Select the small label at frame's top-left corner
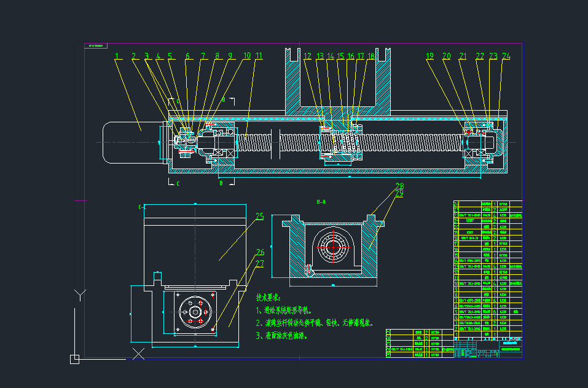 [x=96, y=46]
